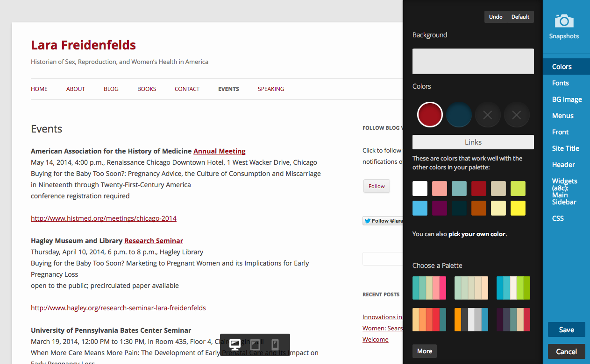Select the red color circle
Screen dimensions: 590x364
[430, 114]
